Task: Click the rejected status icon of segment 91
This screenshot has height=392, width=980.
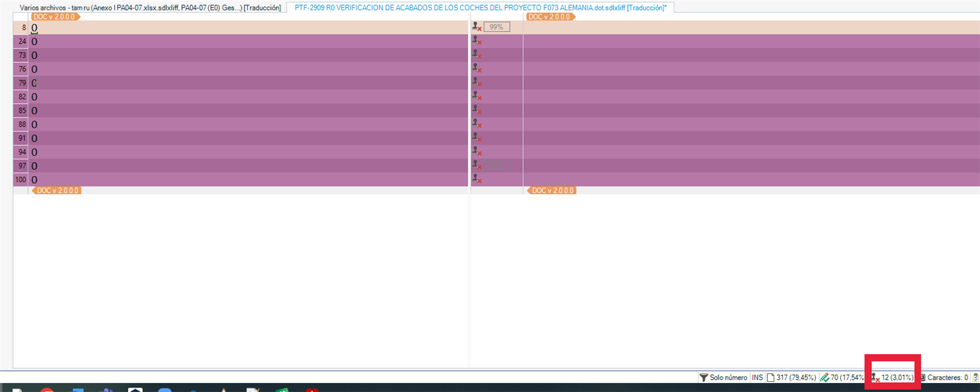Action: [477, 138]
